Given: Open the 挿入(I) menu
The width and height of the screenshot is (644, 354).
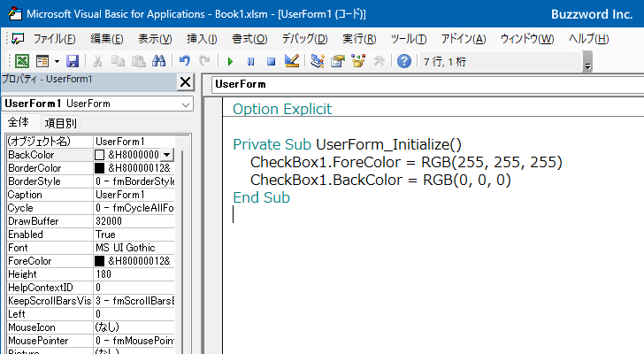Looking at the screenshot, I should pos(202,39).
